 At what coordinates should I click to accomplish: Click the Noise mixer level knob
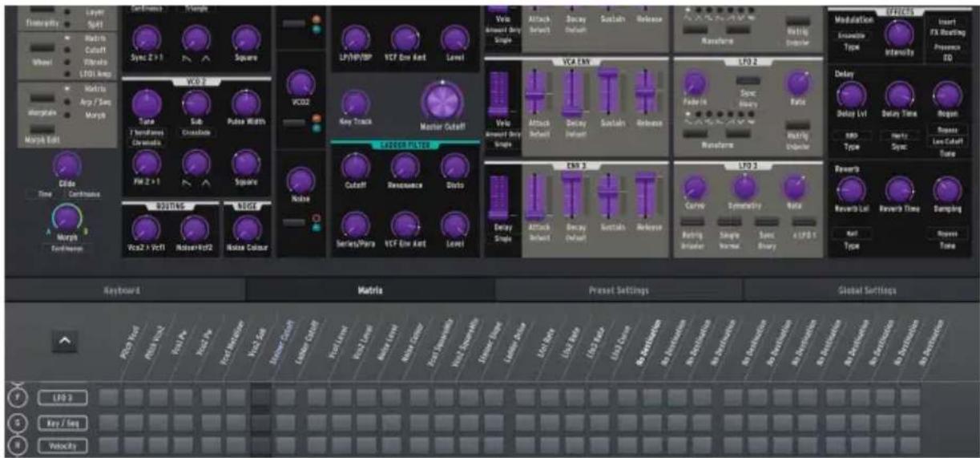click(x=300, y=180)
